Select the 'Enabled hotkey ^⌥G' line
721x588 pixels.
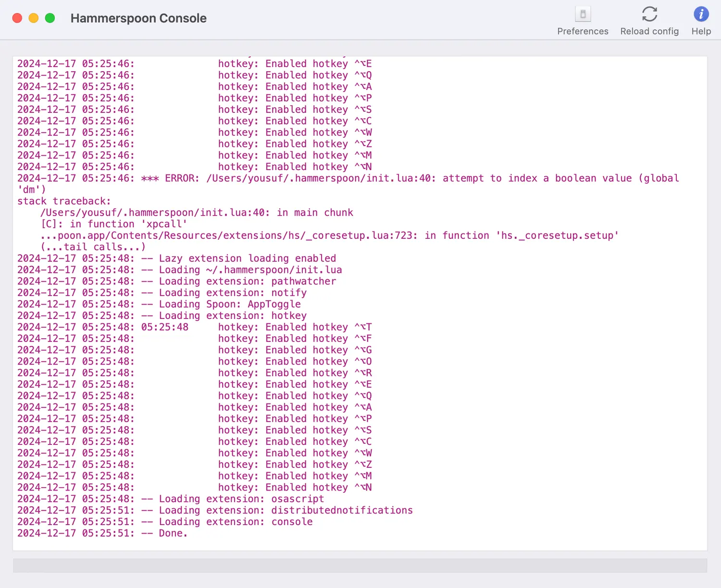tap(195, 350)
